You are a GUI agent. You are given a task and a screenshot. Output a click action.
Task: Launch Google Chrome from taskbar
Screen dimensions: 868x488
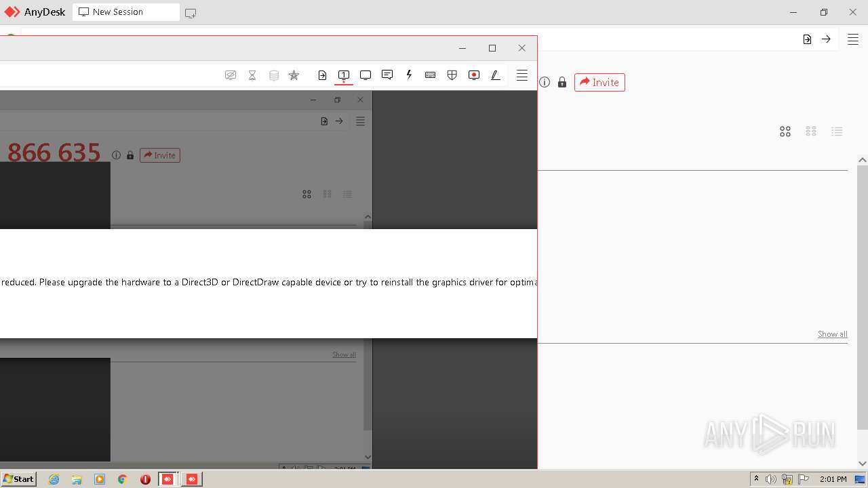(122, 479)
